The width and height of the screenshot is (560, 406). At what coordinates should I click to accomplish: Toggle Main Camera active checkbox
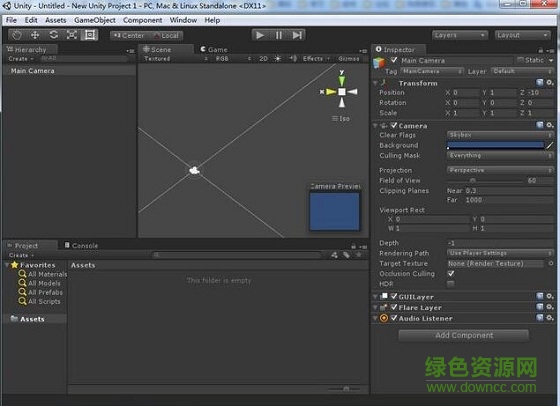394,60
